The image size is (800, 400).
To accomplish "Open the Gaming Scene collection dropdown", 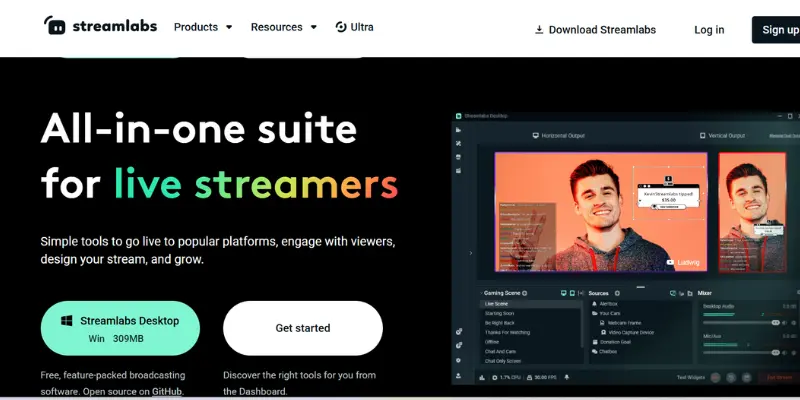I will (500, 293).
